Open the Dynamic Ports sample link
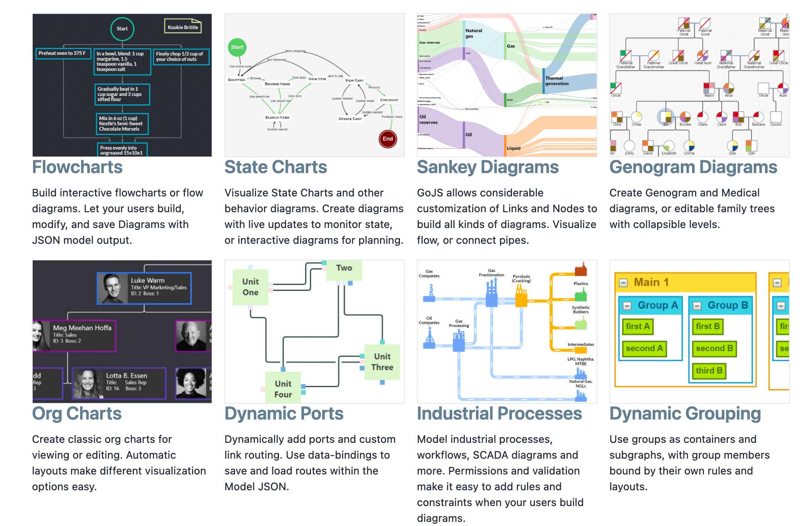Screen dimensions: 812x526 [284, 414]
